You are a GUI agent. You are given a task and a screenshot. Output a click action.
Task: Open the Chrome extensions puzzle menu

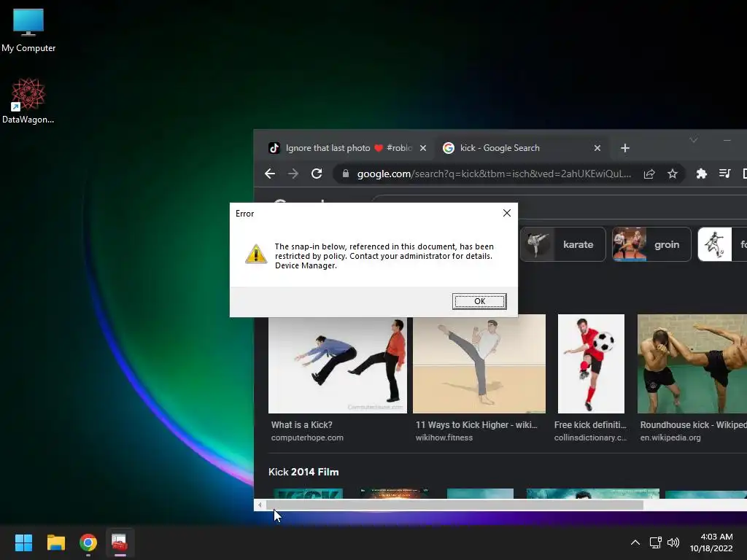(x=701, y=174)
